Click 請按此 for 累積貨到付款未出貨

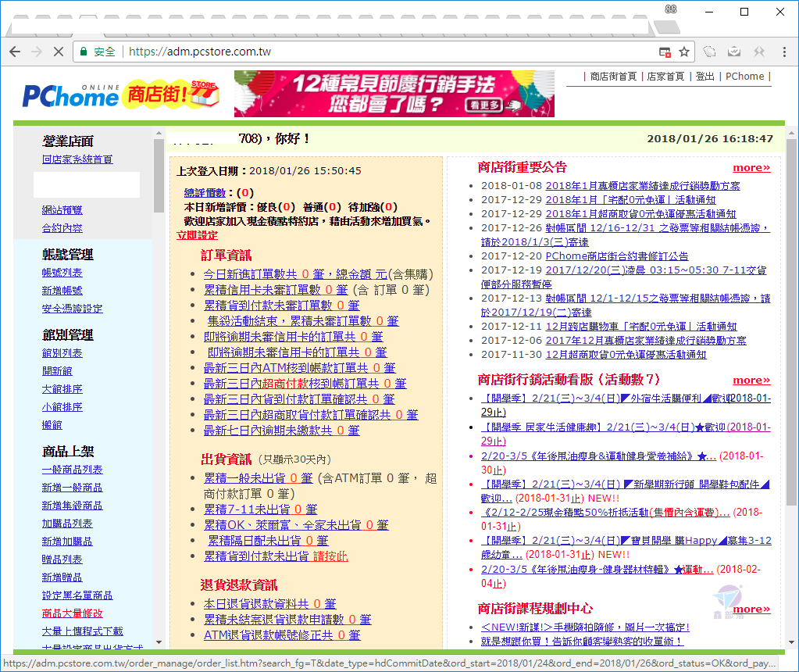pyautogui.click(x=330, y=556)
